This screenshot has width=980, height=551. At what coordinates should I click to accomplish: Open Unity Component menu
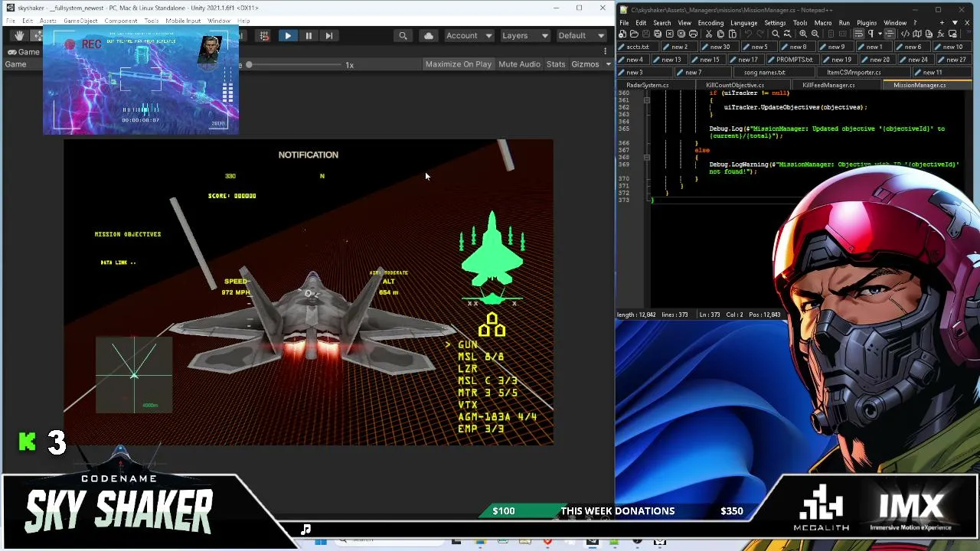click(120, 21)
